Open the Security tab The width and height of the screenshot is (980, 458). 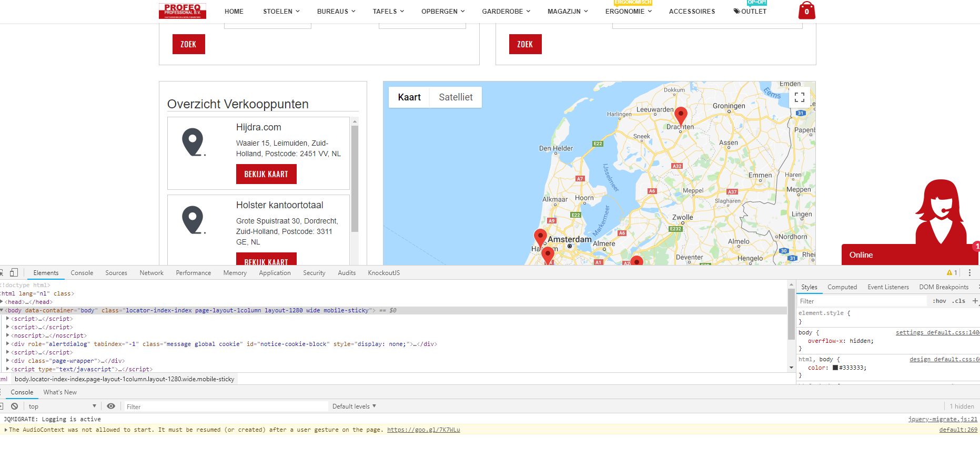(314, 273)
